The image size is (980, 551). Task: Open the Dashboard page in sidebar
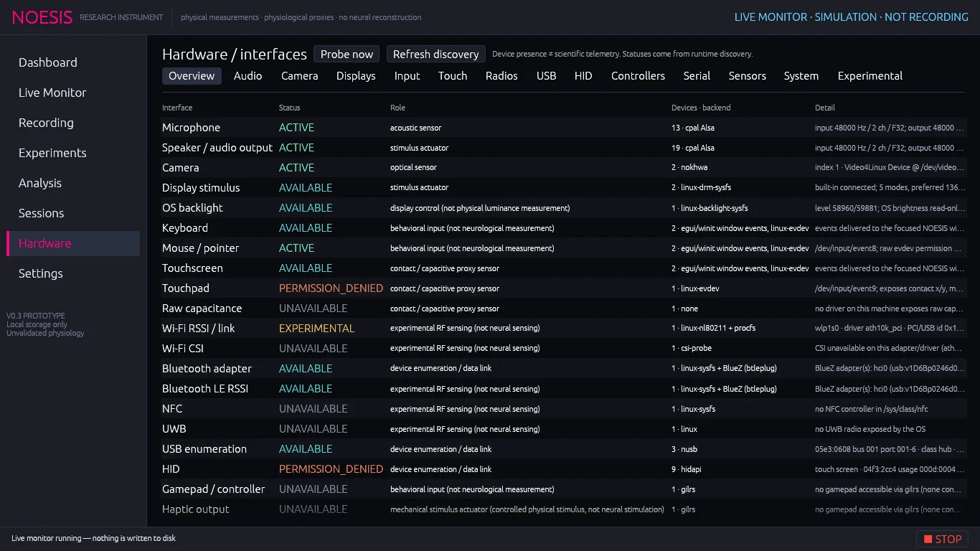tap(48, 62)
